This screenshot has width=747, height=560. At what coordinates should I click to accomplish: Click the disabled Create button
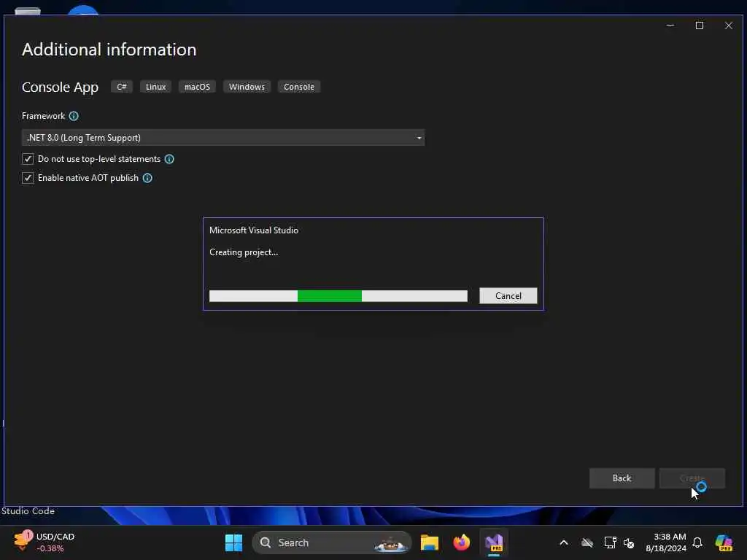pyautogui.click(x=692, y=478)
